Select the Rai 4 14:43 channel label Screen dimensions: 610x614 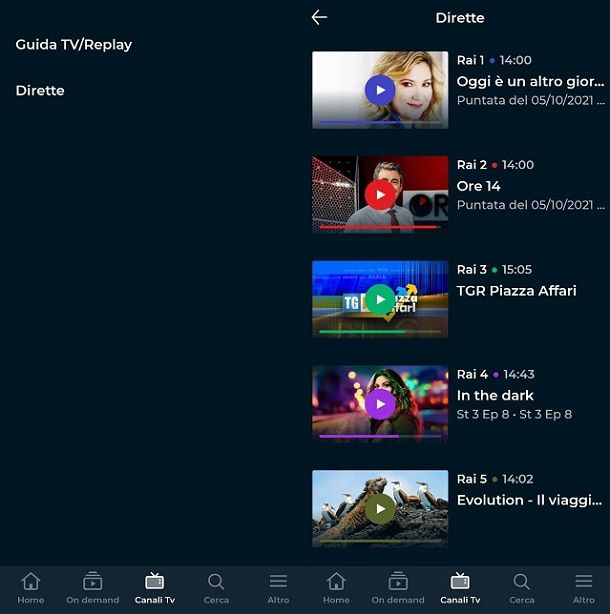pos(495,374)
